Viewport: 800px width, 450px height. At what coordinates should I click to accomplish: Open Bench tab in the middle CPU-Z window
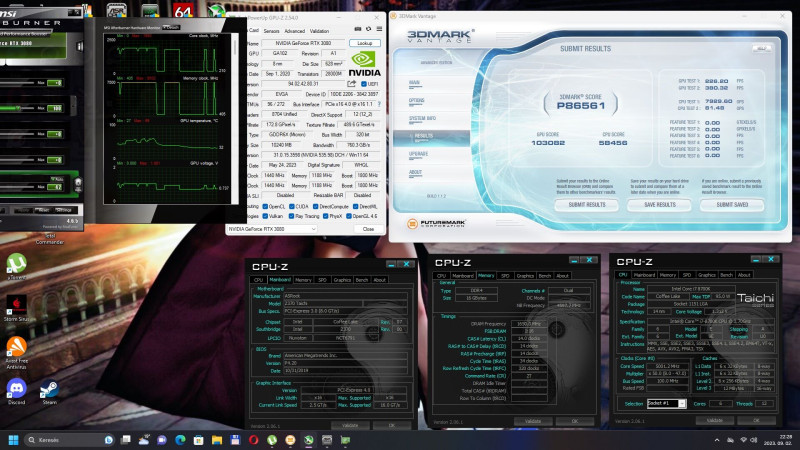tap(544, 276)
